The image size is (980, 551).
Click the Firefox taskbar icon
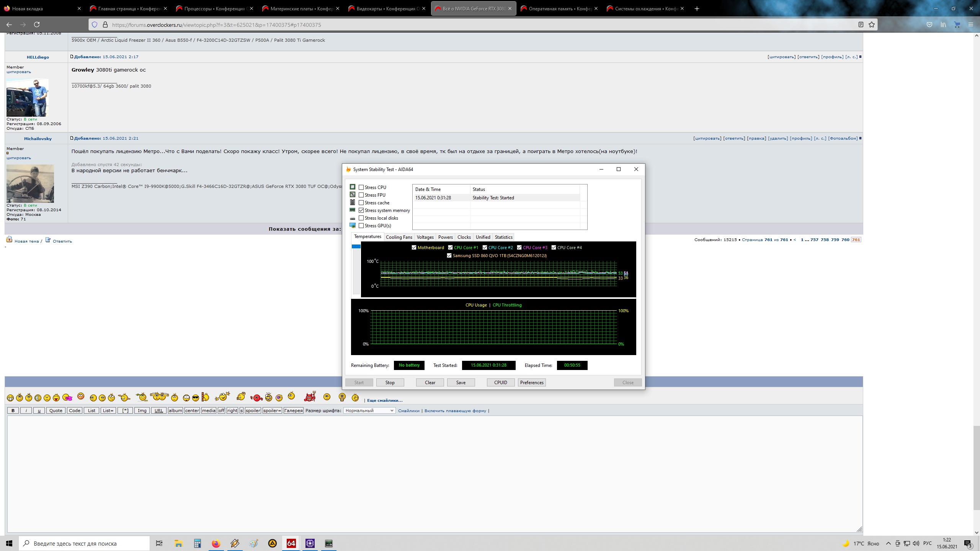(x=216, y=543)
